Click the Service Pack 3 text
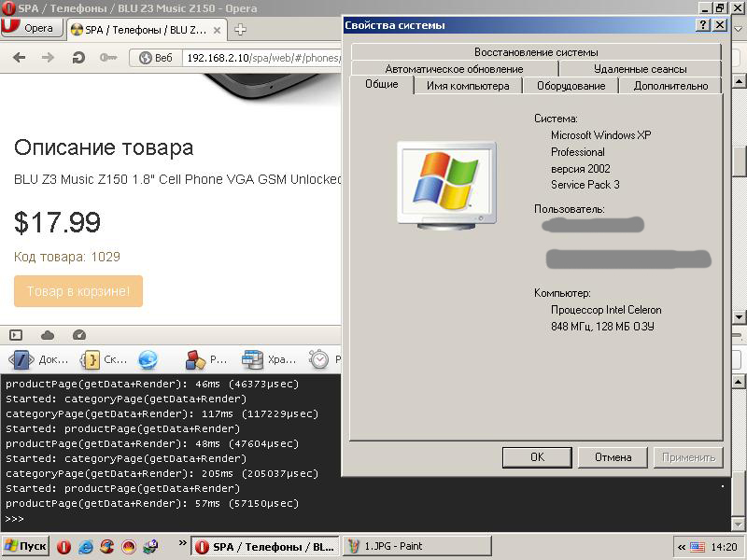This screenshot has width=747, height=560. (585, 185)
